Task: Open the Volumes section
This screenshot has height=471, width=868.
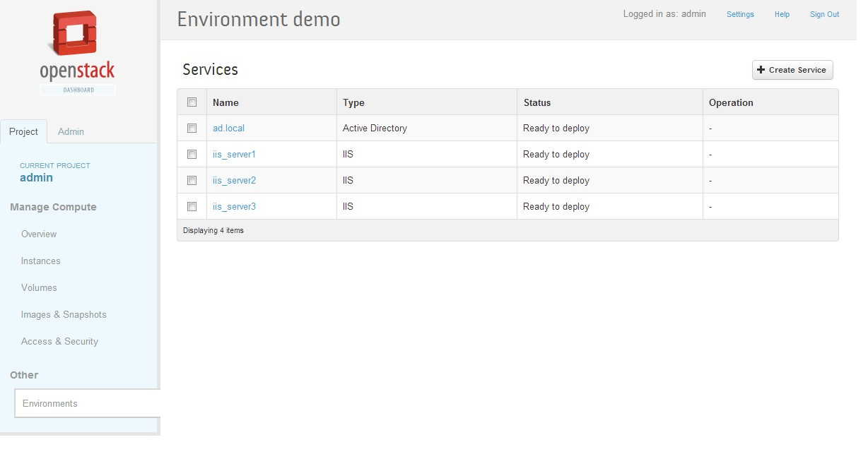Action: (39, 287)
